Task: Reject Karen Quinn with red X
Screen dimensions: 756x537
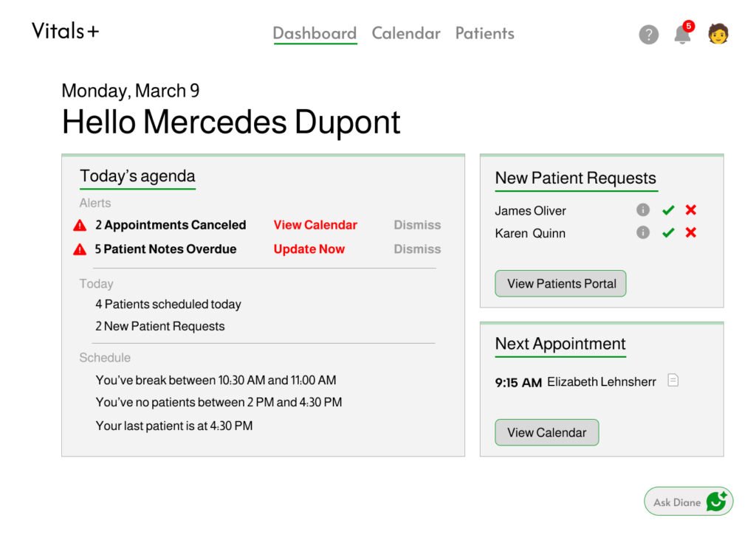Action: tap(691, 232)
